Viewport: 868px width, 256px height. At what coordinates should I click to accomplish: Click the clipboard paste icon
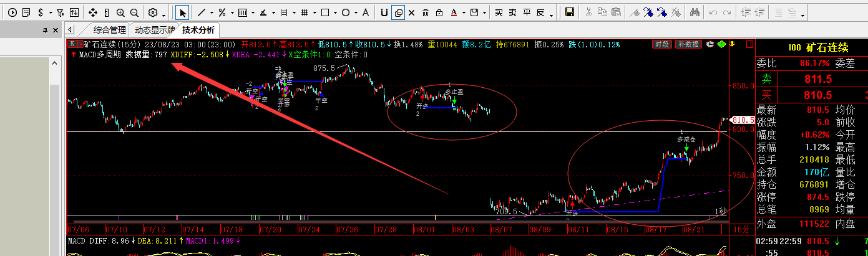click(x=615, y=12)
